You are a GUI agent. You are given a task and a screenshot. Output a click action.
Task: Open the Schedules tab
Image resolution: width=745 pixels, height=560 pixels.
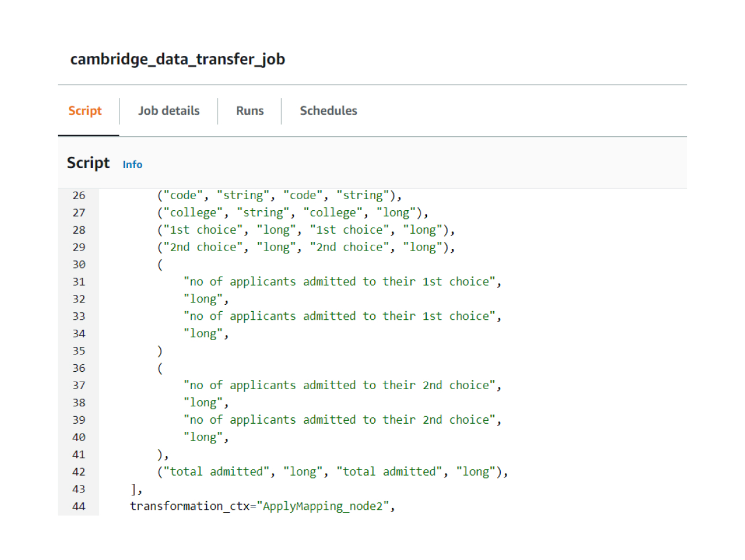[328, 111]
